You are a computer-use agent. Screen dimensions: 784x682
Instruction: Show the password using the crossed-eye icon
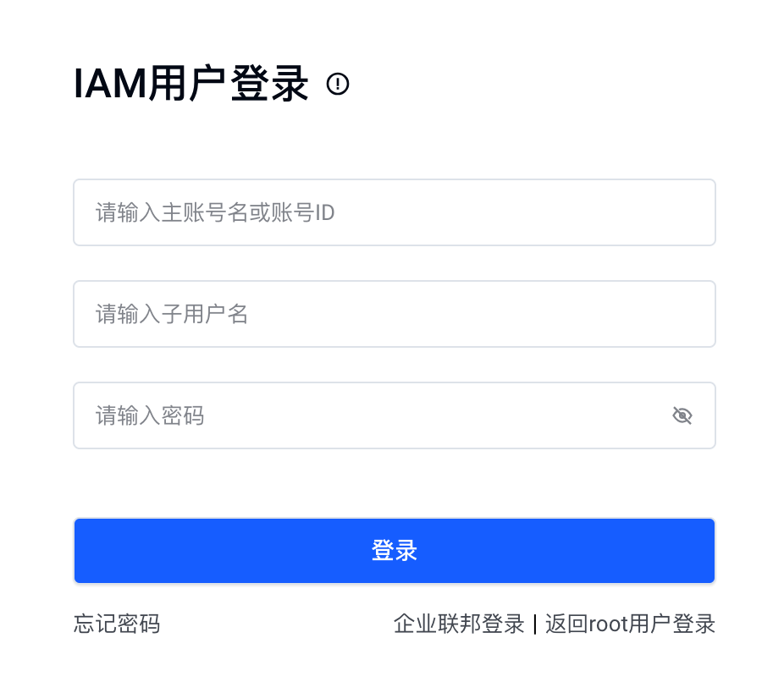coord(682,415)
